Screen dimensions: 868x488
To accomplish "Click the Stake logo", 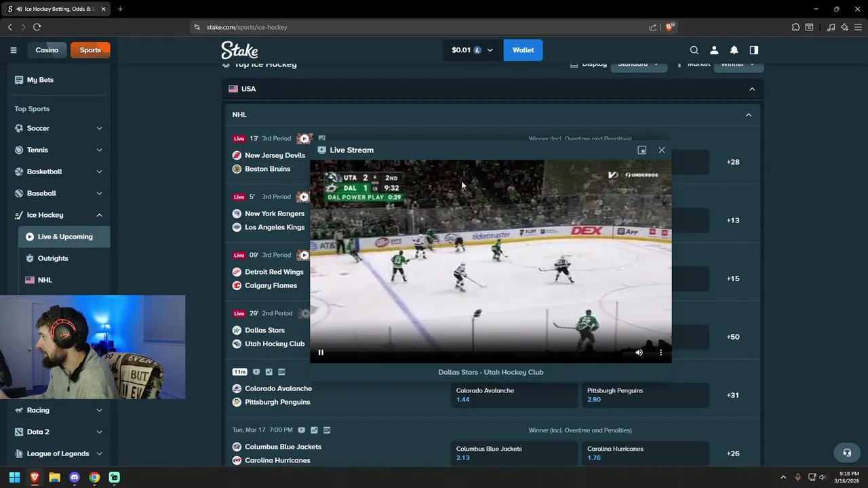I will [x=239, y=50].
